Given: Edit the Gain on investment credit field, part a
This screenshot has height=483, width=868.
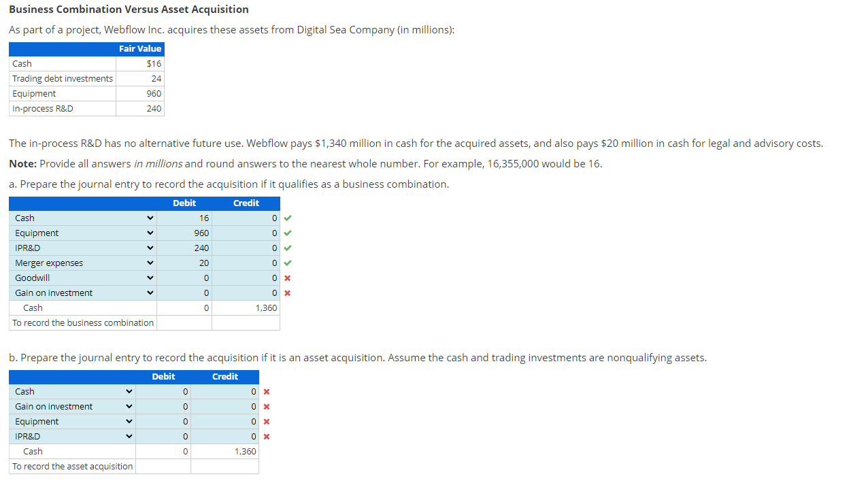Looking at the screenshot, I should [246, 293].
